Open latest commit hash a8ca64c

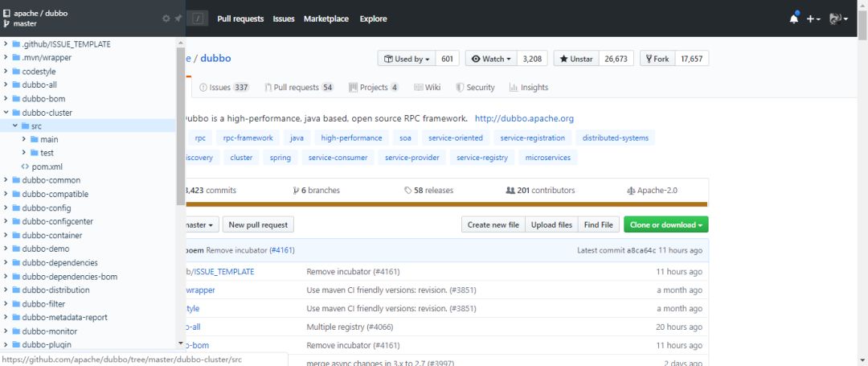coord(641,250)
